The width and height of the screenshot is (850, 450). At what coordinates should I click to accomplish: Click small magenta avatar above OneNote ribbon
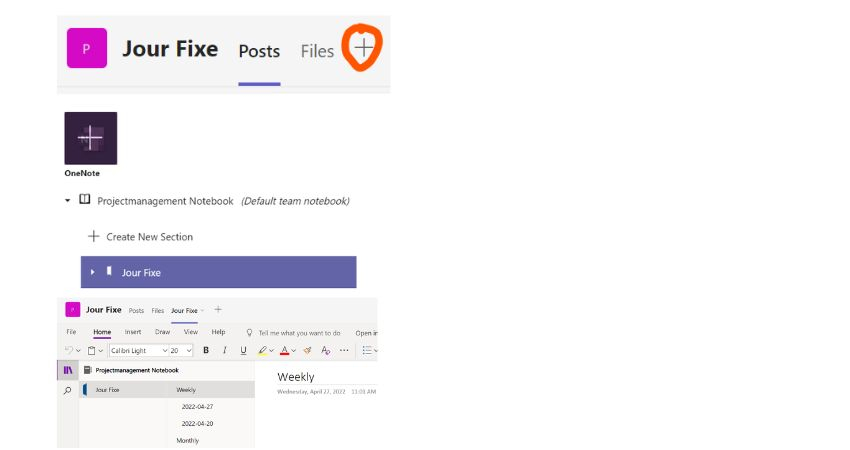[73, 310]
